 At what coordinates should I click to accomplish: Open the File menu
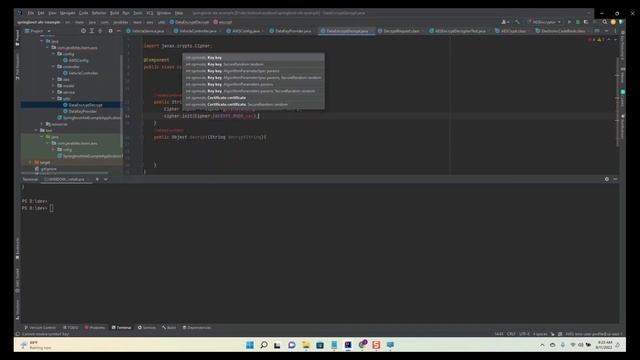point(31,13)
